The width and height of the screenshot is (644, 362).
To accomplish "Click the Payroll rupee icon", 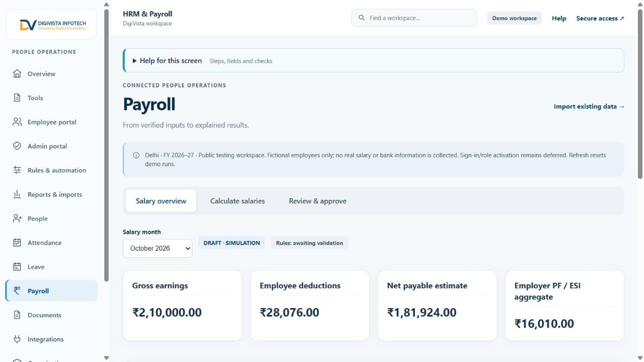I will pos(17,291).
